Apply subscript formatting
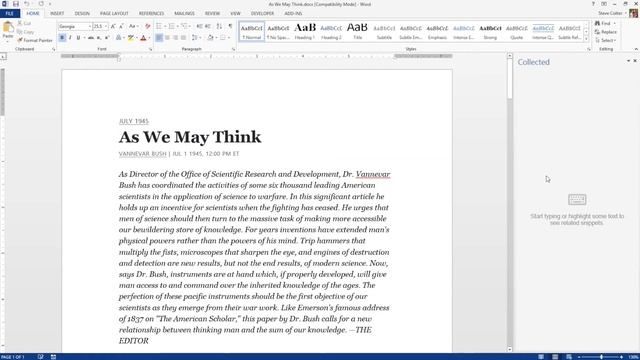640x360 pixels. pos(99,38)
